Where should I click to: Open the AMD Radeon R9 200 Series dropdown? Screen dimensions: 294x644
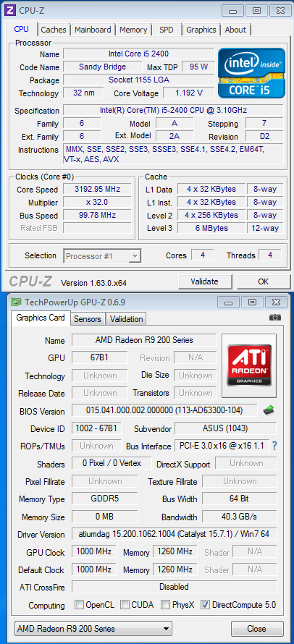(x=93, y=628)
